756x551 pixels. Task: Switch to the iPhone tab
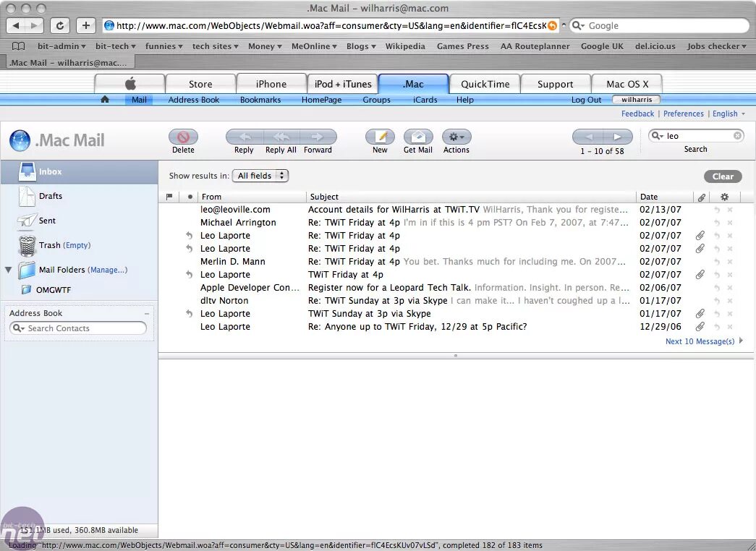coord(271,84)
